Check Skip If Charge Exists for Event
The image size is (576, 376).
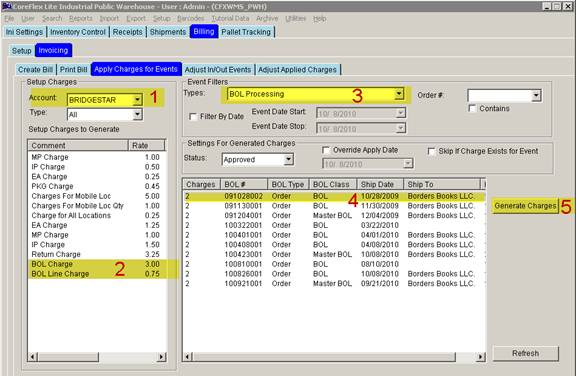[432, 151]
